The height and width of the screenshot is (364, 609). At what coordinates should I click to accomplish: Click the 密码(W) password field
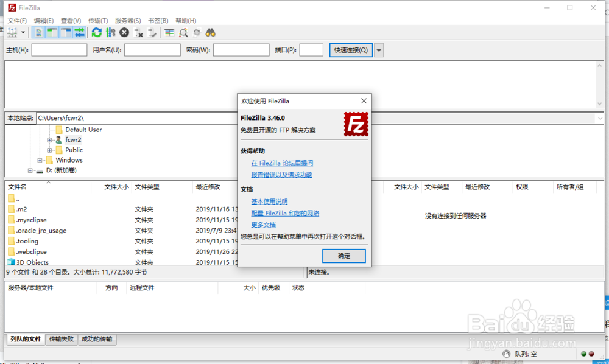click(x=241, y=50)
